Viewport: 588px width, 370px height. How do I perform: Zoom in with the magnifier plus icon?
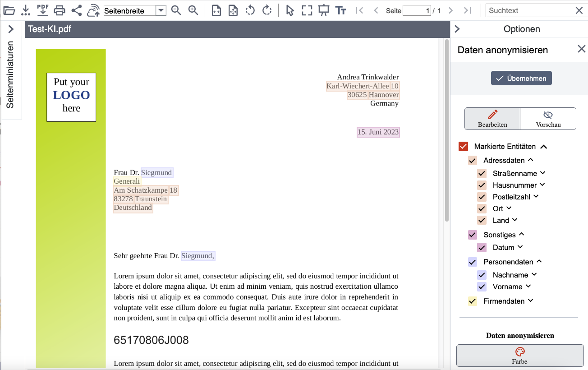193,10
